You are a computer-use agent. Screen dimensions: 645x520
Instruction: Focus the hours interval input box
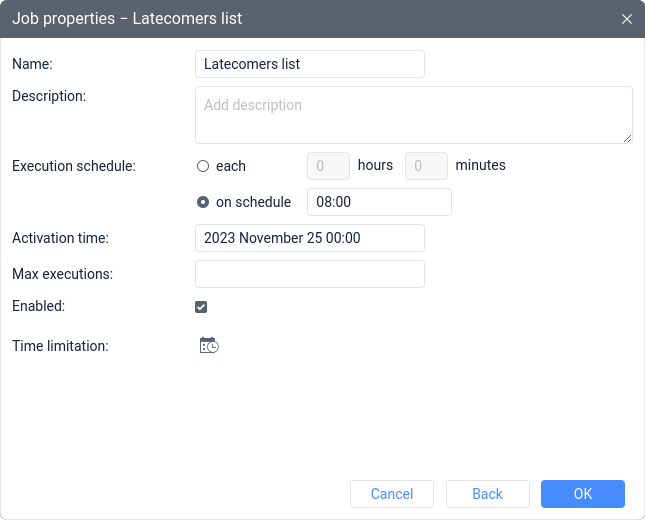(x=328, y=166)
